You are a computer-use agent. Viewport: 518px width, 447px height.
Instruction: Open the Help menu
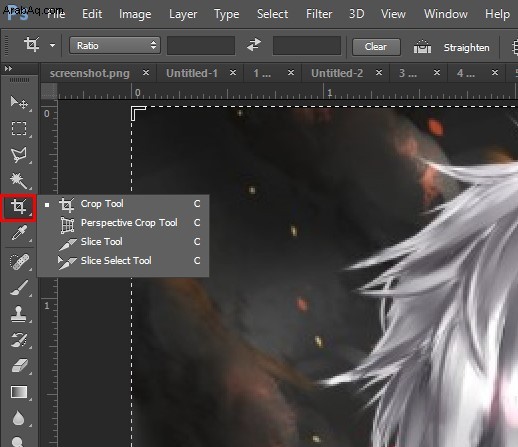coord(497,14)
